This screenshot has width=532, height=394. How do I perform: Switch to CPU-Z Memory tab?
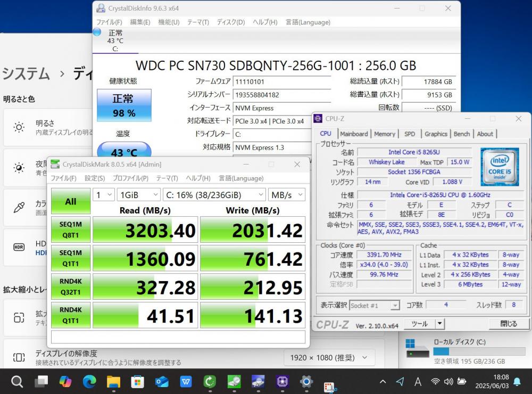pos(385,134)
